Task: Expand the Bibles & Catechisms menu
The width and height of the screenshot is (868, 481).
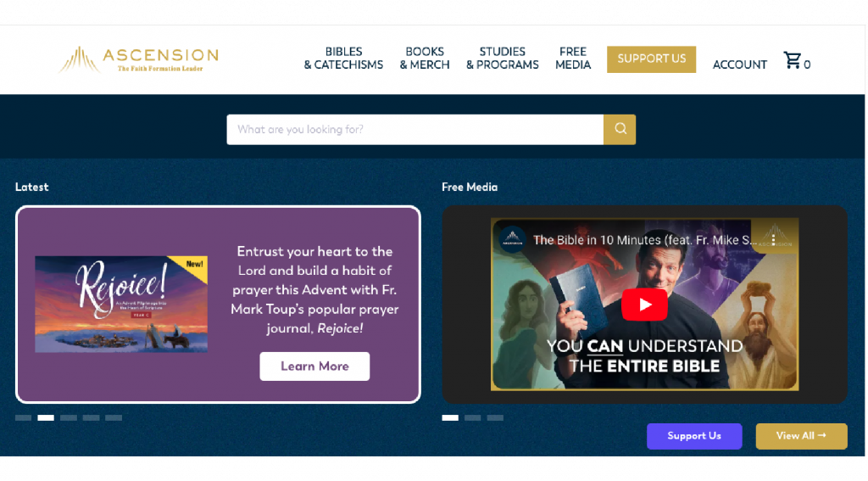Action: [343, 59]
